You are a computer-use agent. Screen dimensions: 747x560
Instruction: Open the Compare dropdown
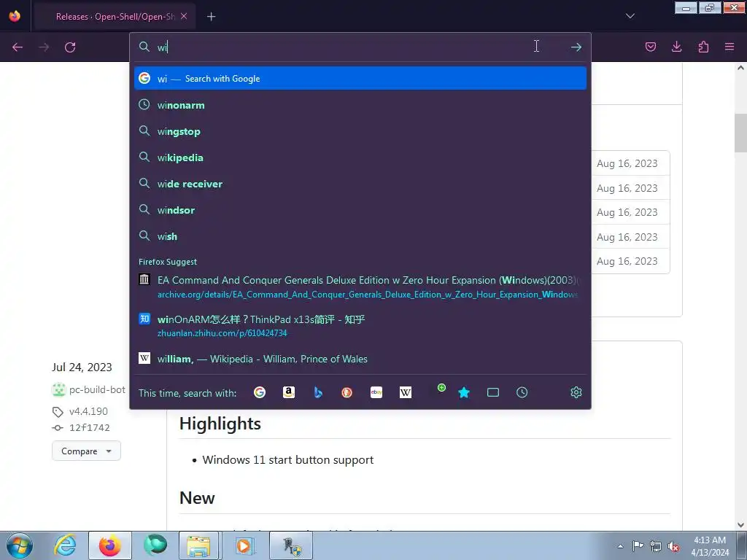tap(86, 451)
